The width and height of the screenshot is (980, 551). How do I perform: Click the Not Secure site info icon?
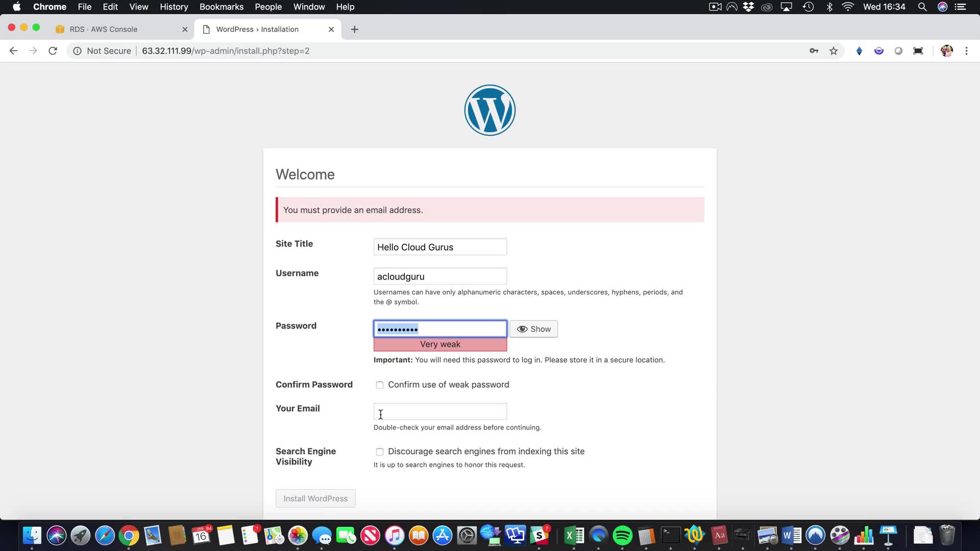77,51
